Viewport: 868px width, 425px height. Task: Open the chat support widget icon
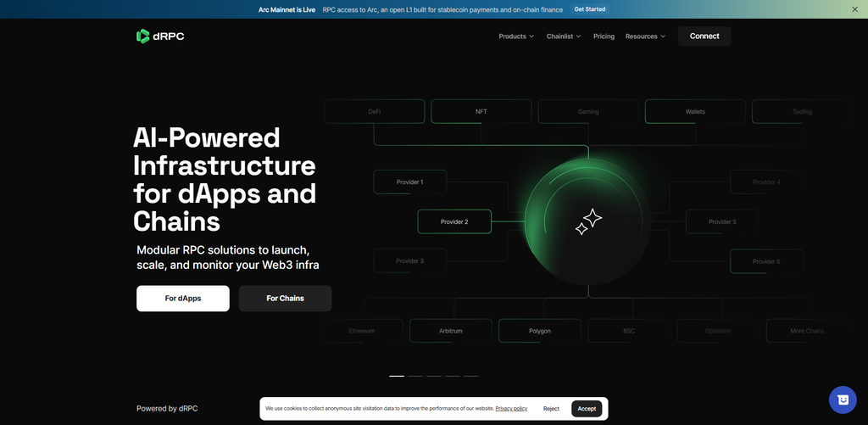click(843, 400)
